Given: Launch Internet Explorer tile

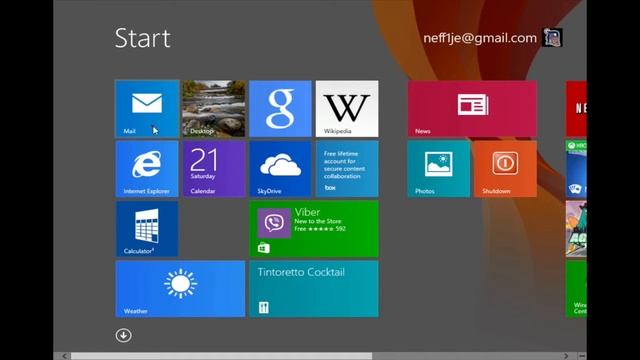Looking at the screenshot, I should [x=147, y=169].
